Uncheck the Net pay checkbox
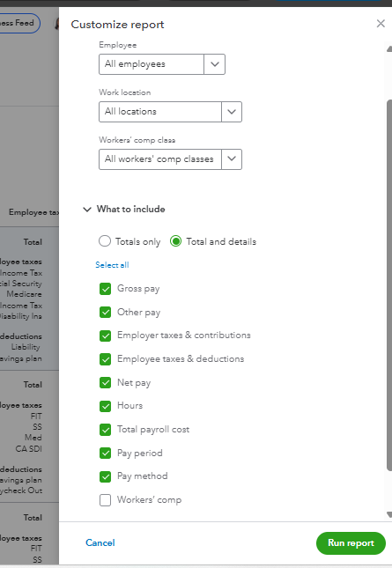Image resolution: width=392 pixels, height=568 pixels. coord(105,383)
